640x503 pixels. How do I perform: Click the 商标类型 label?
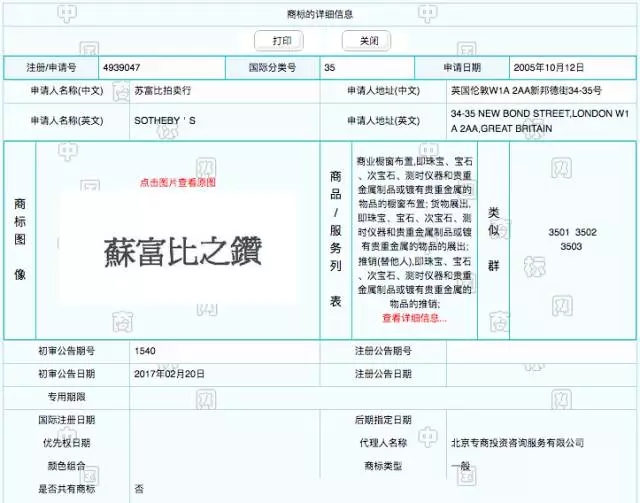tap(383, 465)
